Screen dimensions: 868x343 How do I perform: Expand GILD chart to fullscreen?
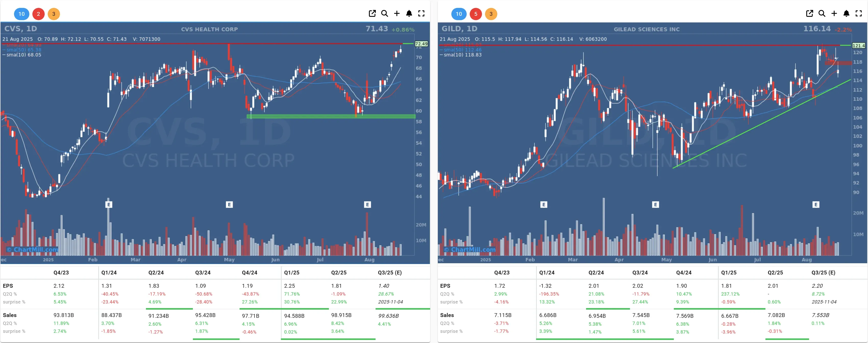tap(859, 14)
